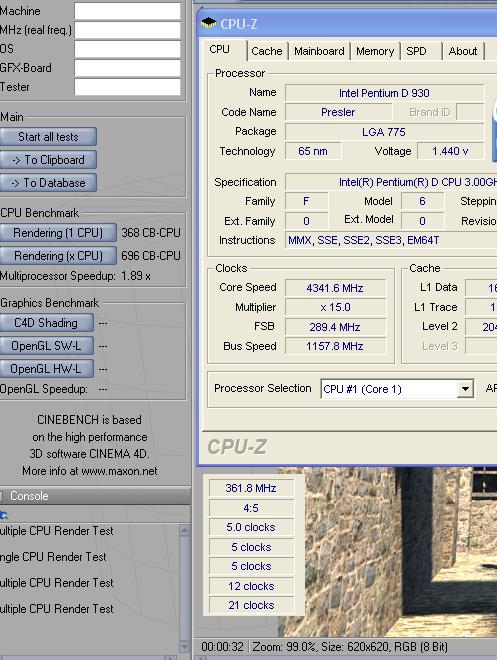The height and width of the screenshot is (660, 497).
Task: Click the Name field Intel Pentium D 930
Action: (x=384, y=93)
